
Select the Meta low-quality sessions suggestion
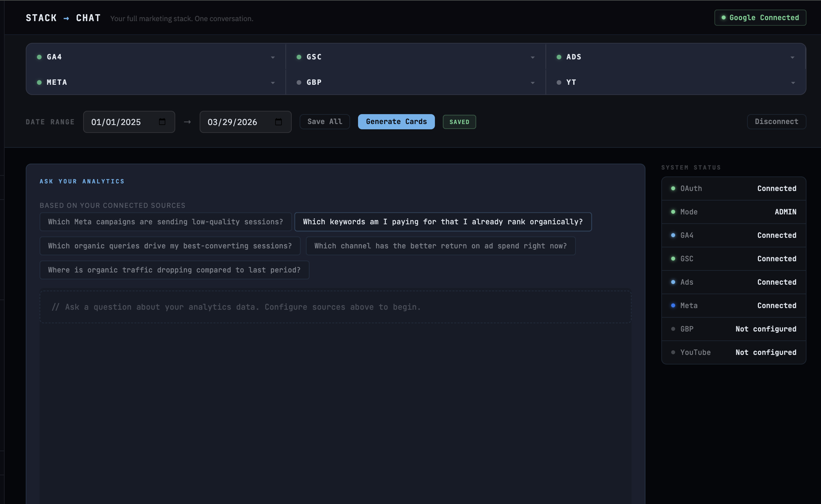pos(165,222)
